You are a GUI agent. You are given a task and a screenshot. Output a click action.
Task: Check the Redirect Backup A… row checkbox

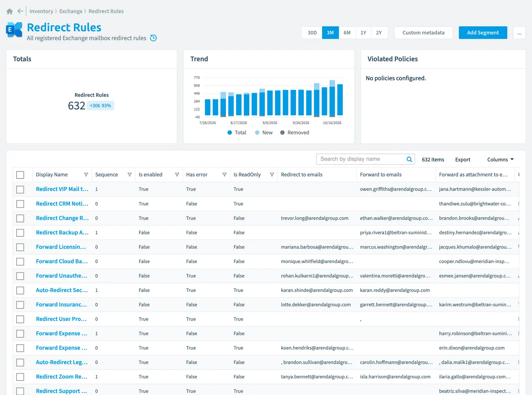coord(20,233)
